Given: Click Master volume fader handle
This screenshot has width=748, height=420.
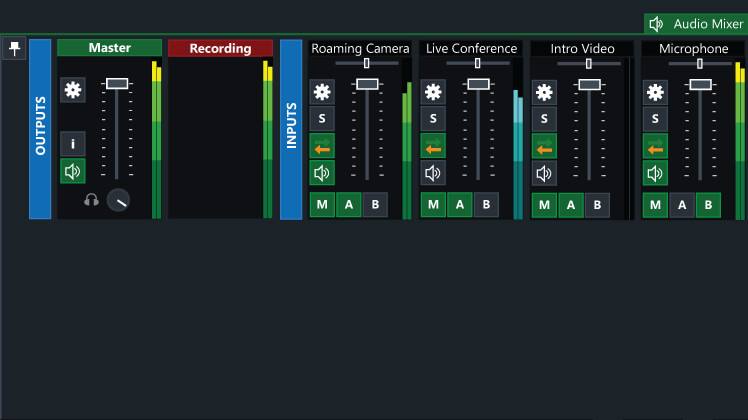Looking at the screenshot, I should 117,84.
